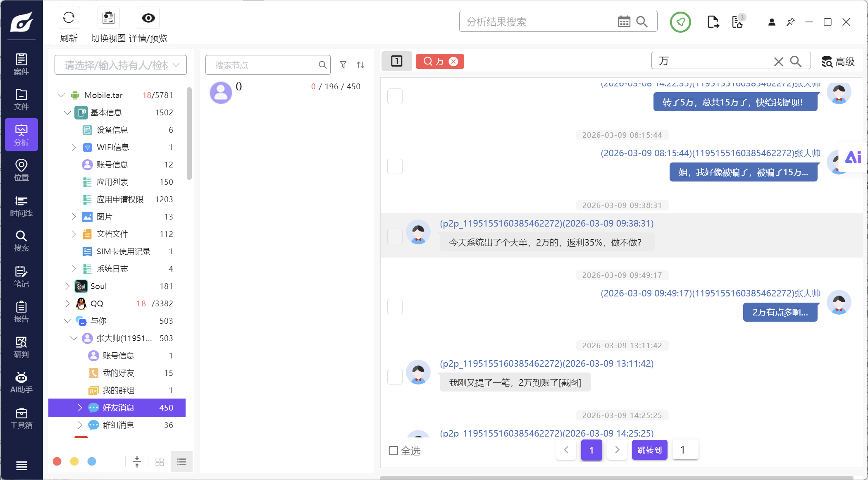The image size is (868, 480).
Task: Click the 切换视图 switch view icon
Action: click(x=109, y=18)
